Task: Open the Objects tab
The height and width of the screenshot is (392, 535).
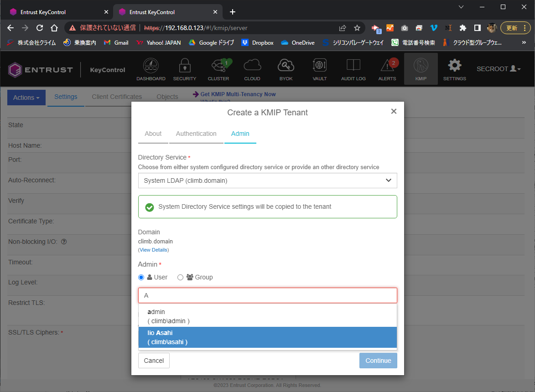Action: (167, 97)
